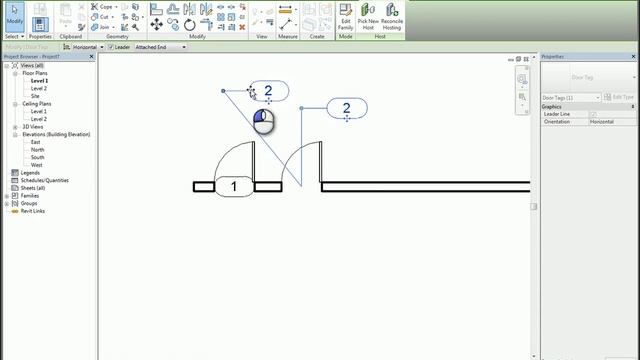Click Edit Family button
The image size is (640, 360).
345,17
